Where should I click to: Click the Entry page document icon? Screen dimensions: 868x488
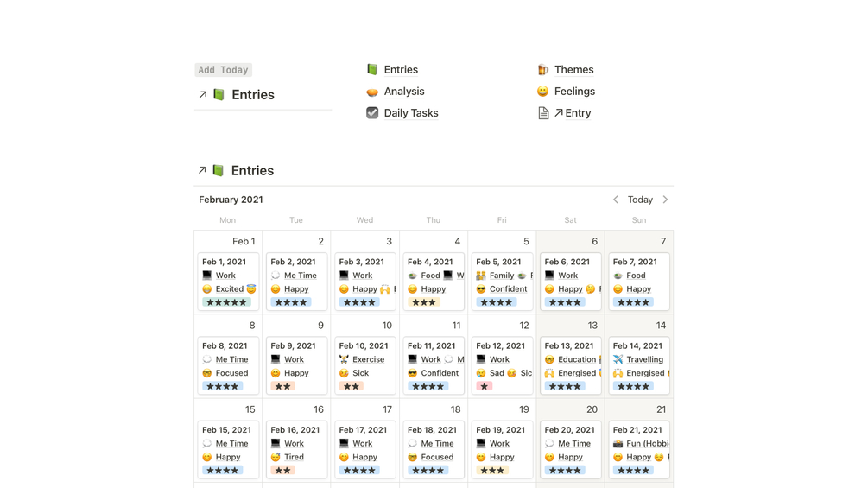coord(543,113)
